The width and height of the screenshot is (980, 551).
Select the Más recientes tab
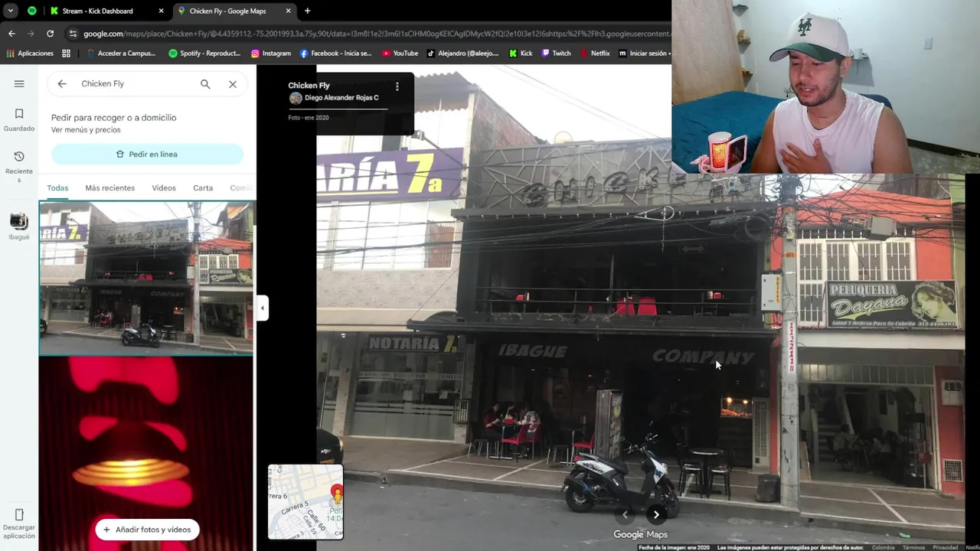click(109, 187)
